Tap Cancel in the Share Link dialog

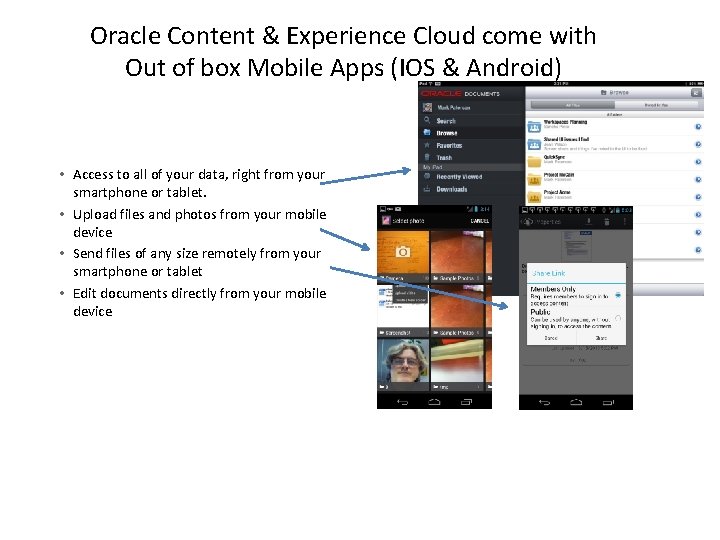coord(551,338)
